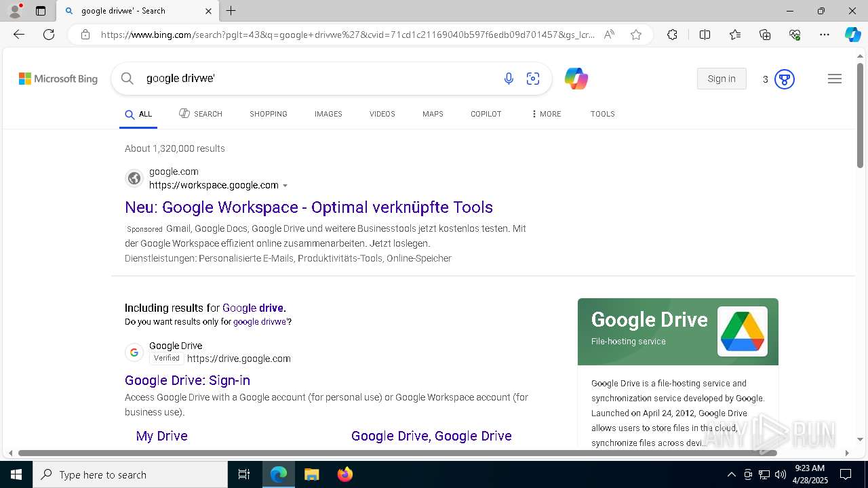Click the Edge icon on the taskbar
This screenshot has height=488, width=868.
tap(279, 474)
